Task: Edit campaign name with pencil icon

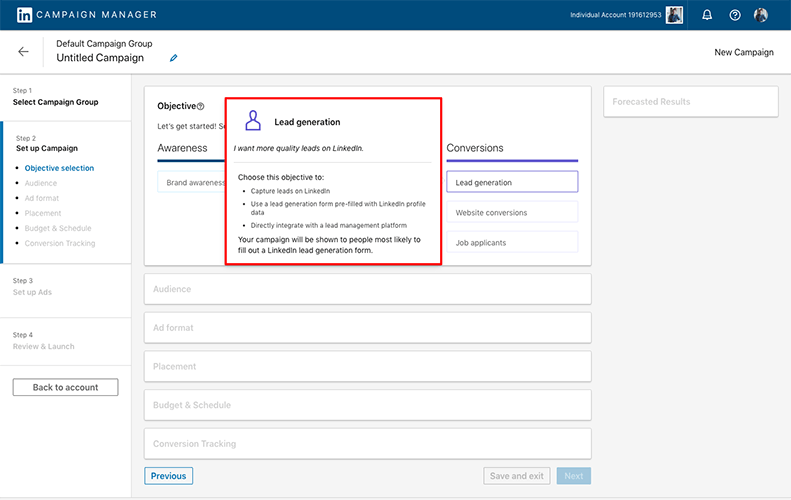Action: tap(174, 58)
